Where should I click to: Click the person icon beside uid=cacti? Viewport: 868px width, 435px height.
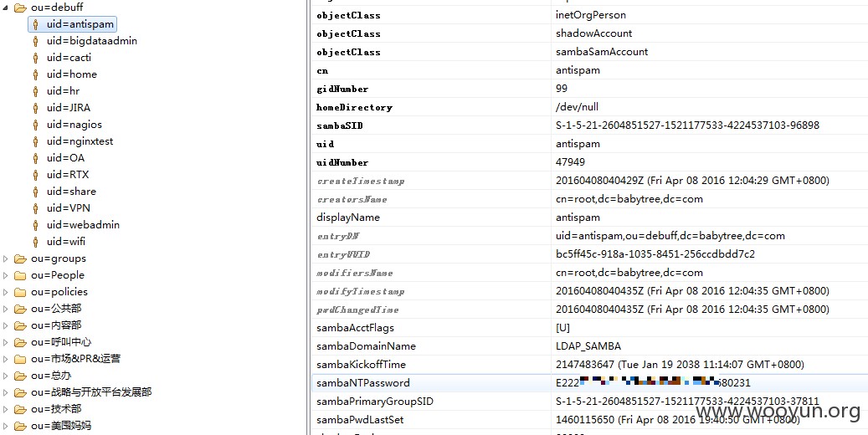click(x=36, y=58)
